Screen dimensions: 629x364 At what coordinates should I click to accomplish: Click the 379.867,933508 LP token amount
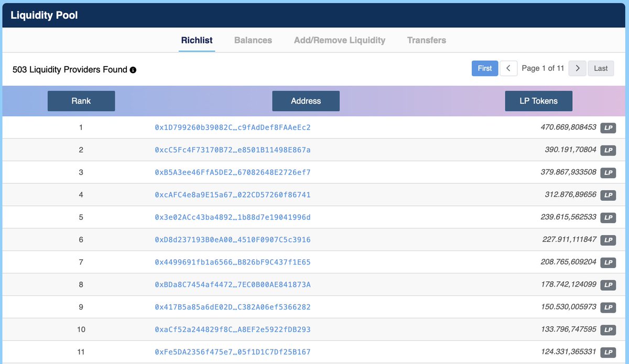pos(569,172)
